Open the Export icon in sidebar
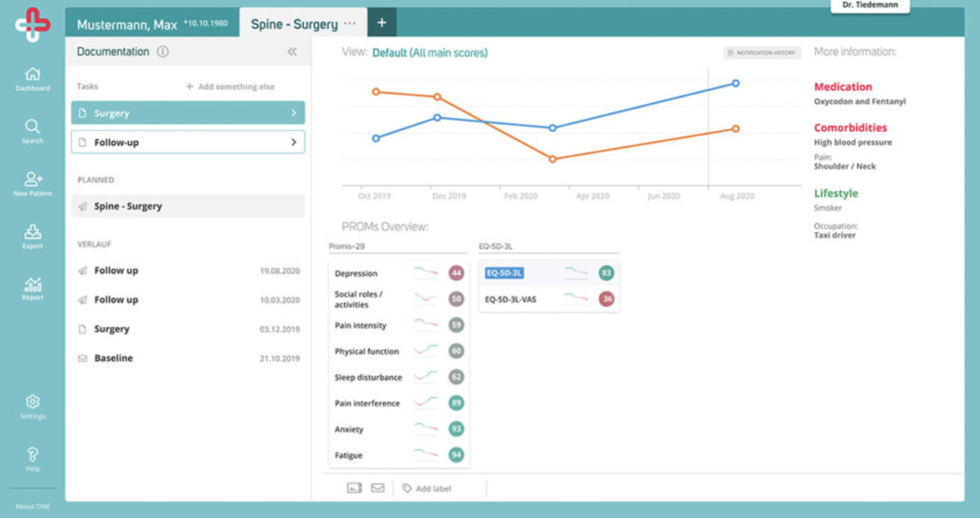The height and width of the screenshot is (518, 980). click(33, 232)
